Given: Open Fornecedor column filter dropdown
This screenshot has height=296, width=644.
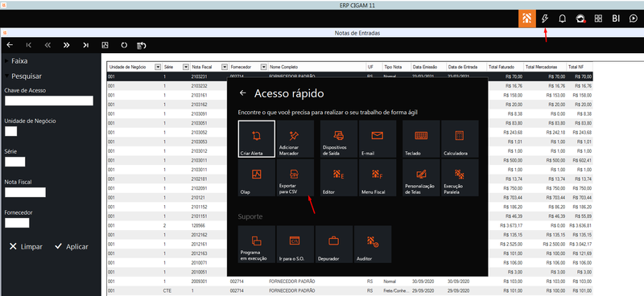Looking at the screenshot, I should (x=264, y=67).
